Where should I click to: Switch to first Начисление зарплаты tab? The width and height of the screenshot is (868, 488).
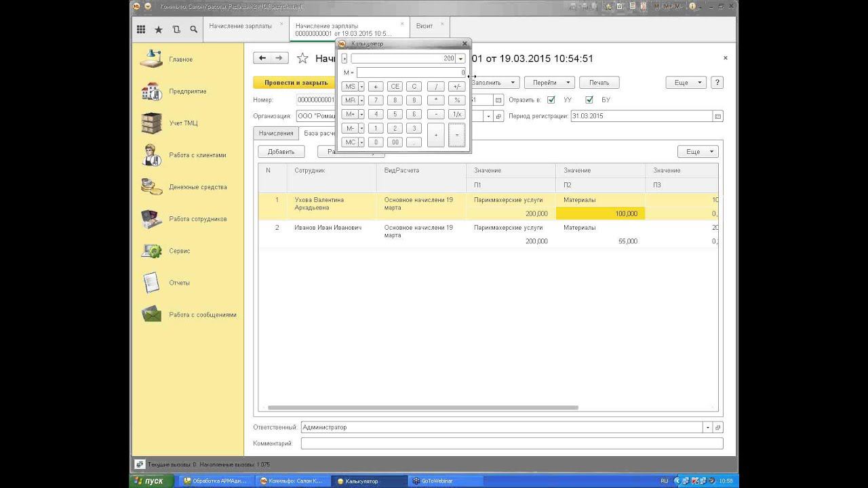[x=241, y=26]
